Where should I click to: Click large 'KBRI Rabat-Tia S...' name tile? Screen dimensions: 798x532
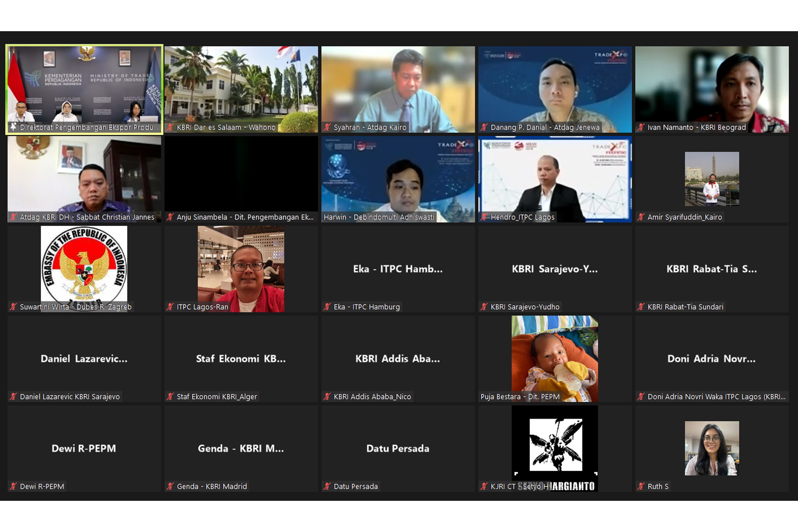(712, 269)
